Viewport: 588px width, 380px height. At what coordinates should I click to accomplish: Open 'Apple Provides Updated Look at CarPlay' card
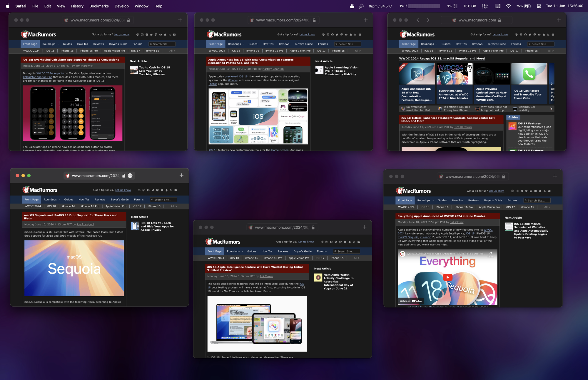492,83
